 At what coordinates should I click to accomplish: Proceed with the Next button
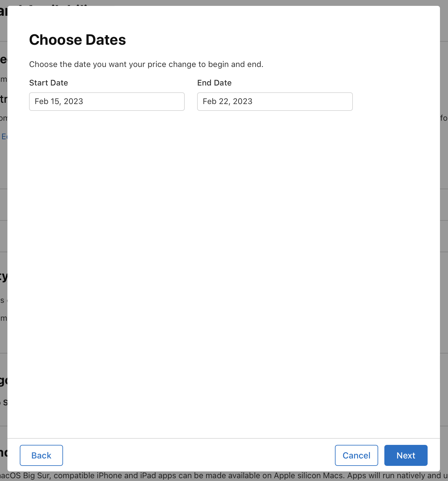click(x=406, y=455)
